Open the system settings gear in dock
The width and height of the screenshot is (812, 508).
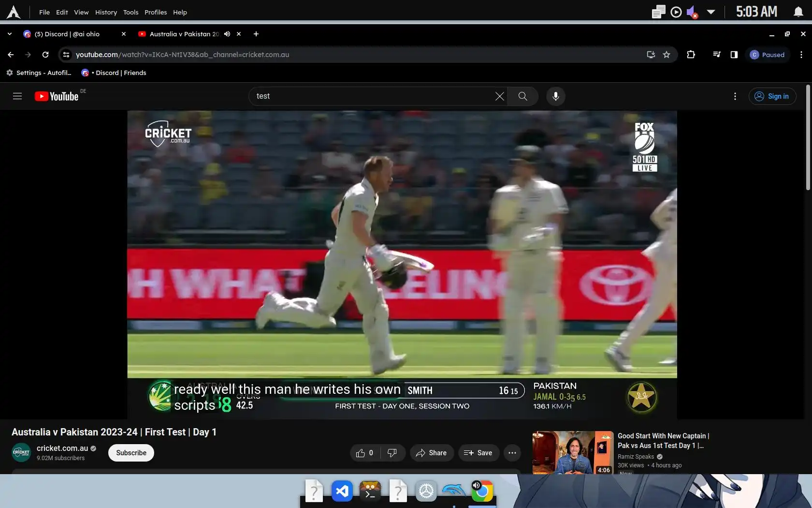[426, 492]
